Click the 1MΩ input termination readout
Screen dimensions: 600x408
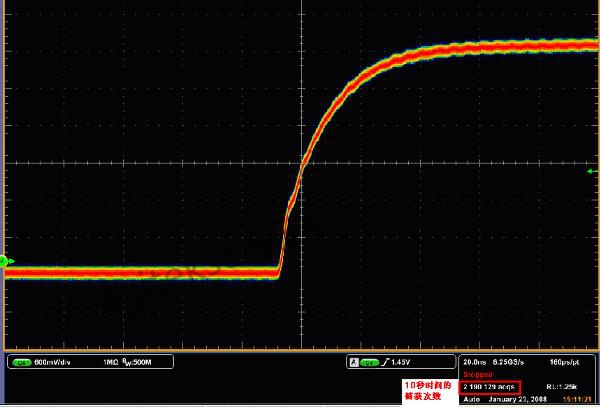pyautogui.click(x=112, y=362)
